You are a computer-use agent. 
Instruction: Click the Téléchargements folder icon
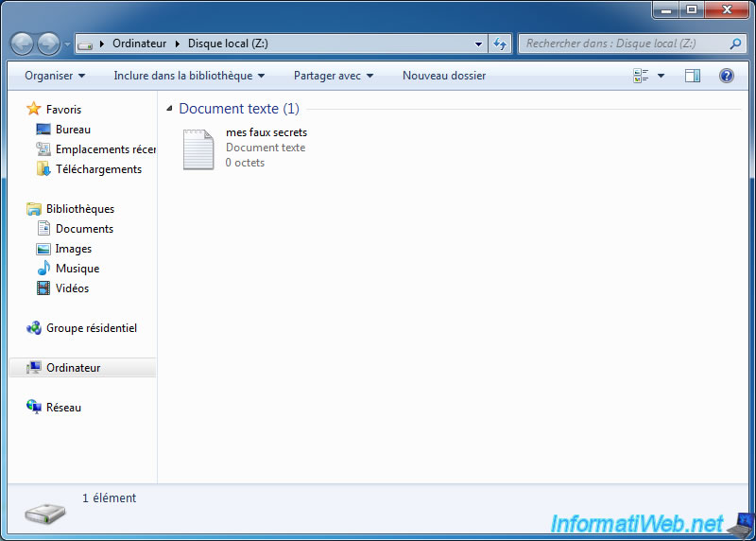pos(43,169)
